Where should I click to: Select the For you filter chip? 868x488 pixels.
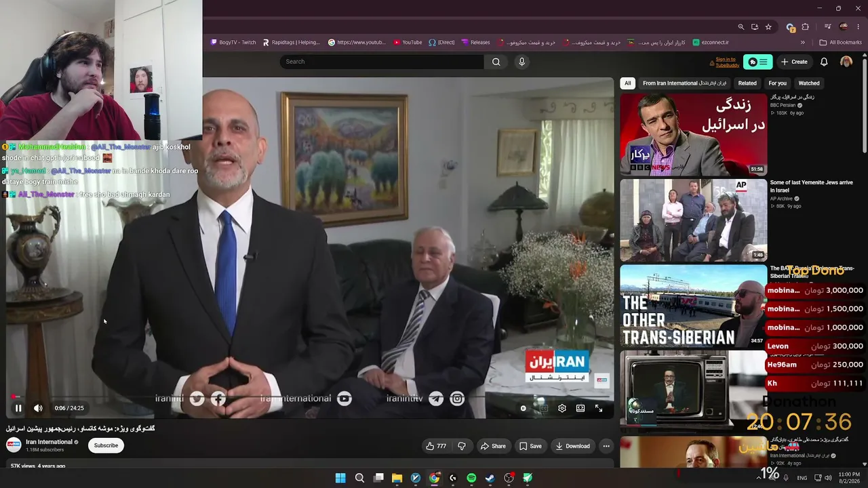click(x=777, y=83)
